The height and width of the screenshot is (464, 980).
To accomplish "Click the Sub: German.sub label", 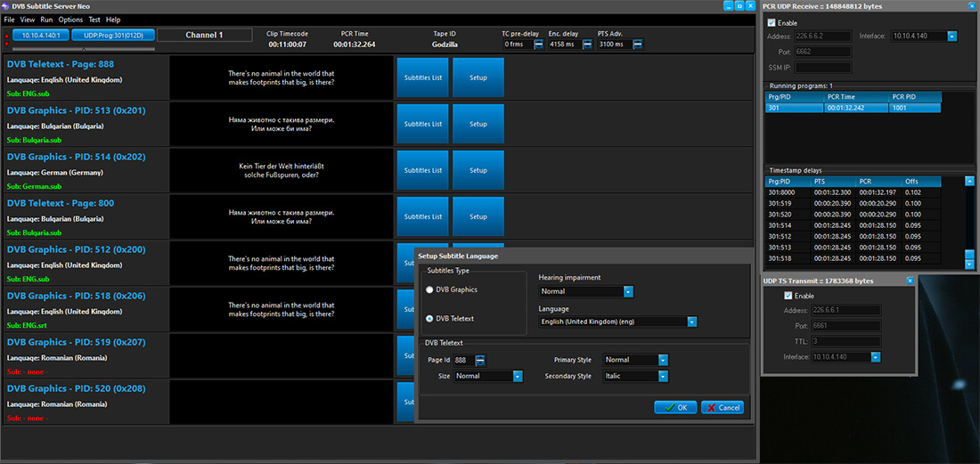I will 34,186.
